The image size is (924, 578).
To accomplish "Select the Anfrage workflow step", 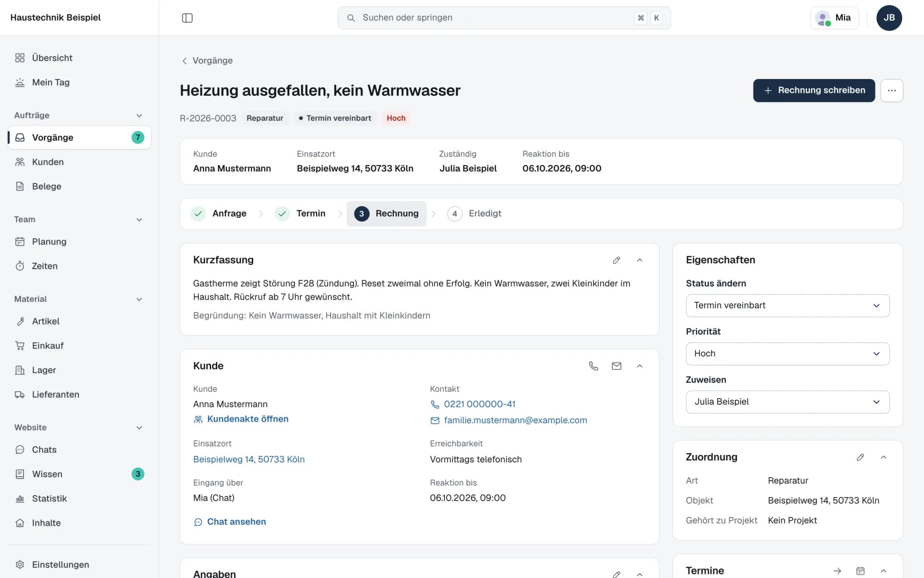I will [219, 214].
